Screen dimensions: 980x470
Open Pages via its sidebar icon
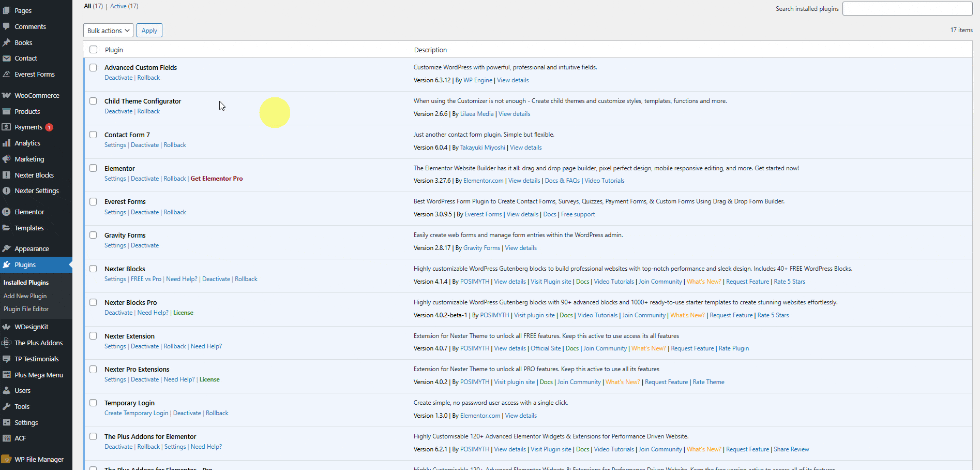click(6, 10)
